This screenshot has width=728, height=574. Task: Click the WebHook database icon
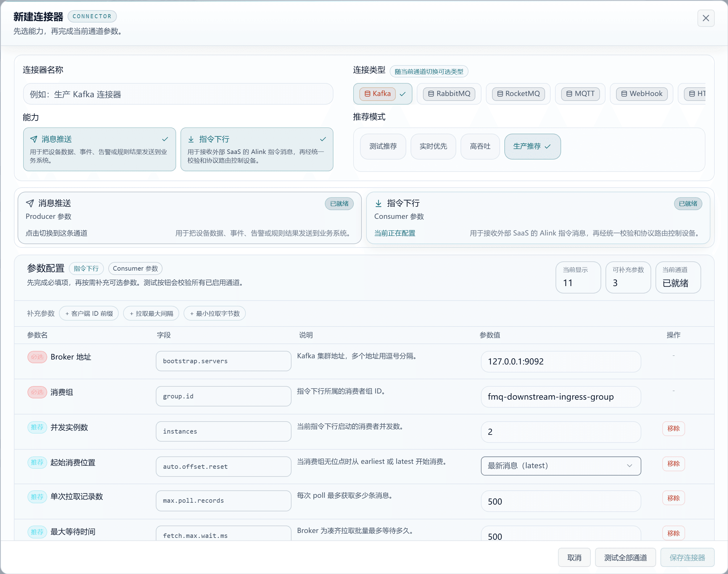[x=624, y=94]
